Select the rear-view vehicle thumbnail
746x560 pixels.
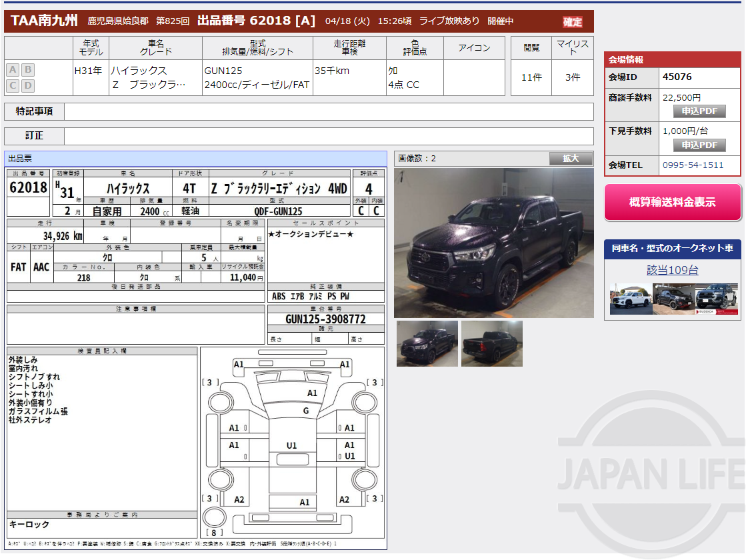491,343
